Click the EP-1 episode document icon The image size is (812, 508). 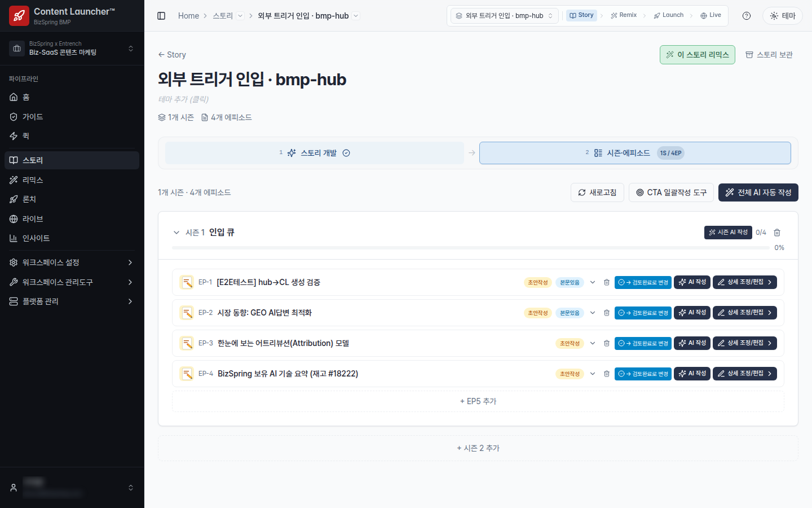point(187,282)
